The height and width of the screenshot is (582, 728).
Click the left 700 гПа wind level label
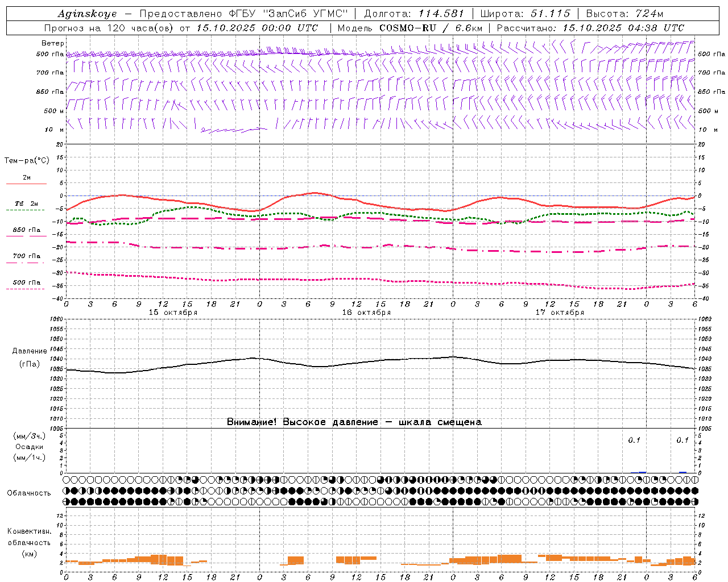[50, 73]
